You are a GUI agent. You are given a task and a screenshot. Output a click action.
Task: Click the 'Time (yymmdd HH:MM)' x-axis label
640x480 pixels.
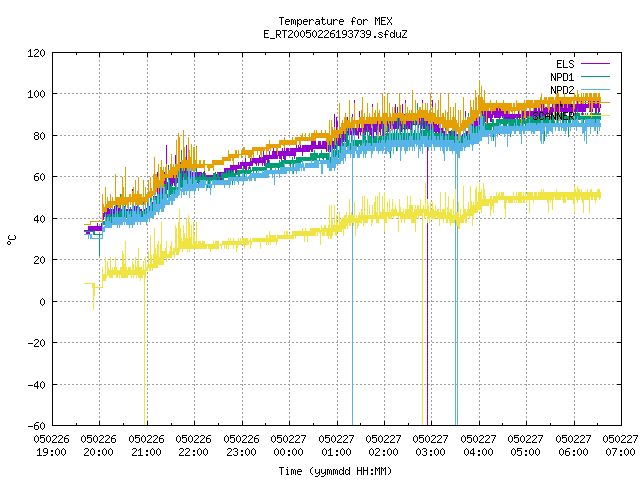click(335, 471)
